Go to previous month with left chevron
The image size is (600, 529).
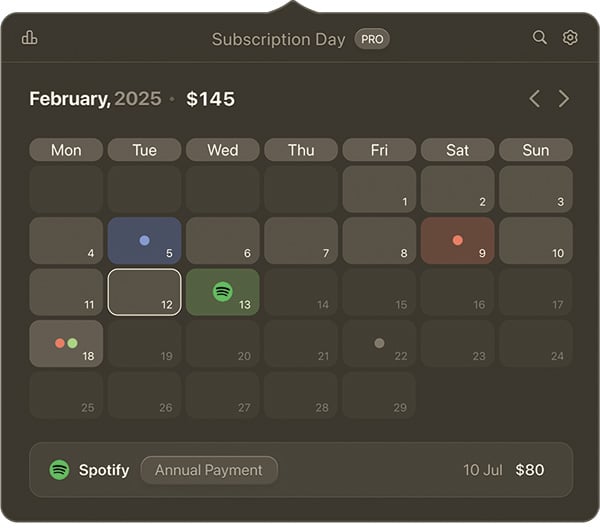(x=535, y=99)
